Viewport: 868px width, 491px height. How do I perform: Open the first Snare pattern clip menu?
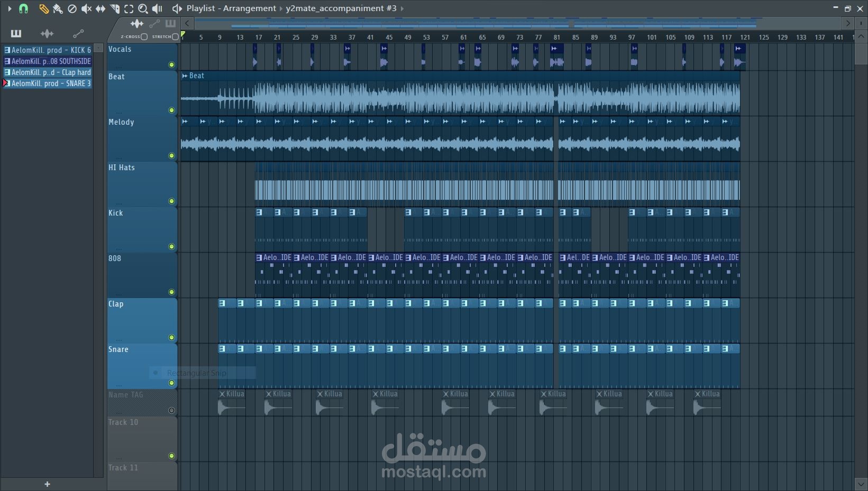pos(222,349)
